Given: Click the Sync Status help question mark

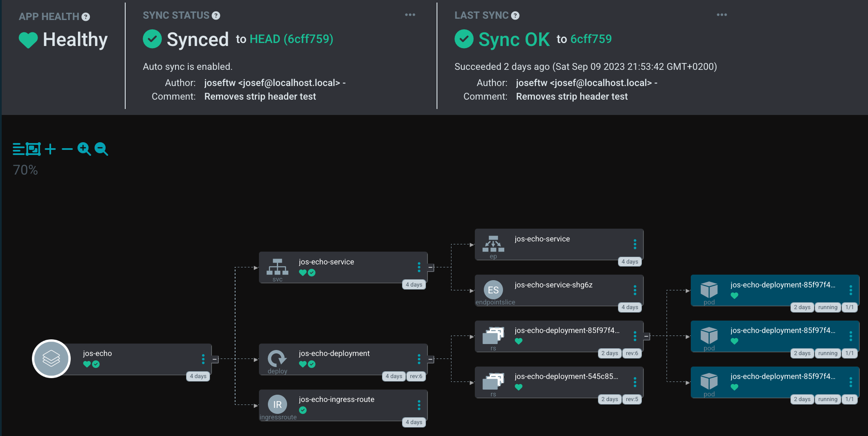Looking at the screenshot, I should 216,15.
